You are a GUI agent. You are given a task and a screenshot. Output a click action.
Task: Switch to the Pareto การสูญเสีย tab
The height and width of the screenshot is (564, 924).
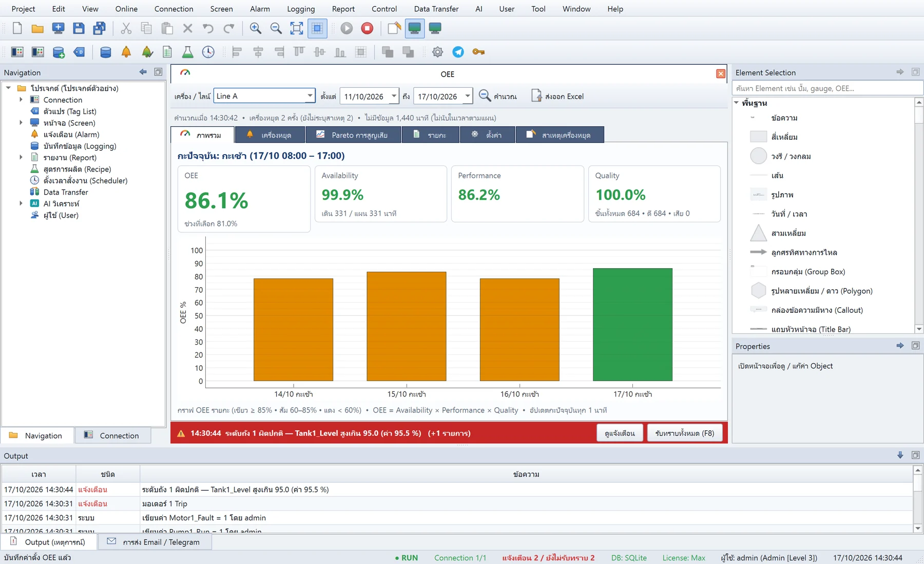click(x=353, y=135)
